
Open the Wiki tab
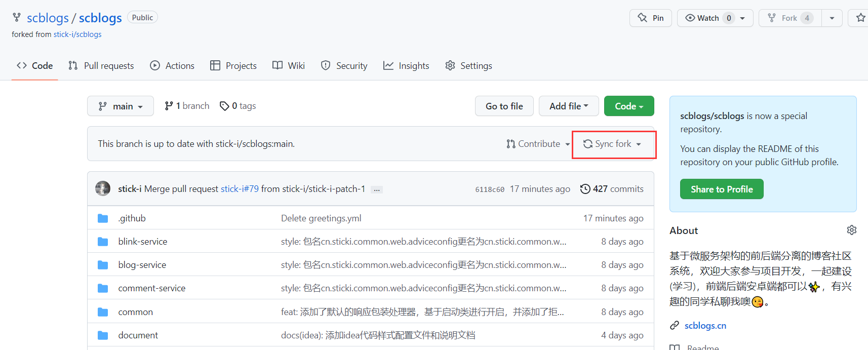(x=289, y=65)
